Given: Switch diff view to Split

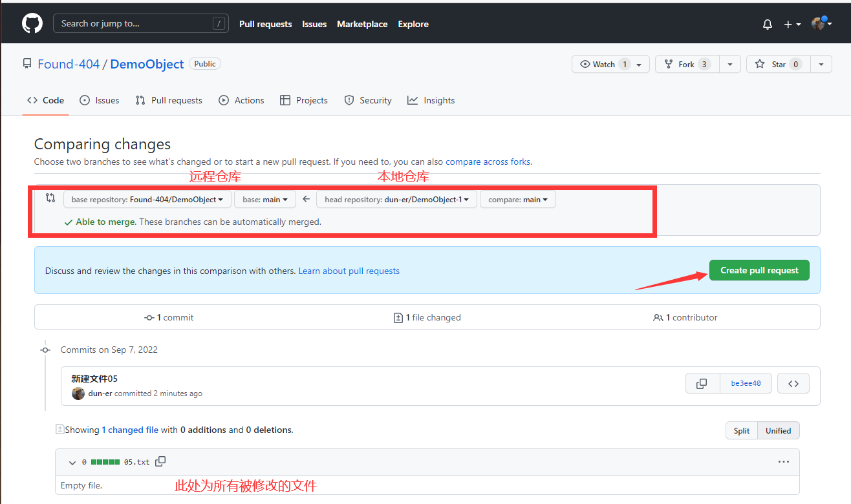Looking at the screenshot, I should point(741,430).
